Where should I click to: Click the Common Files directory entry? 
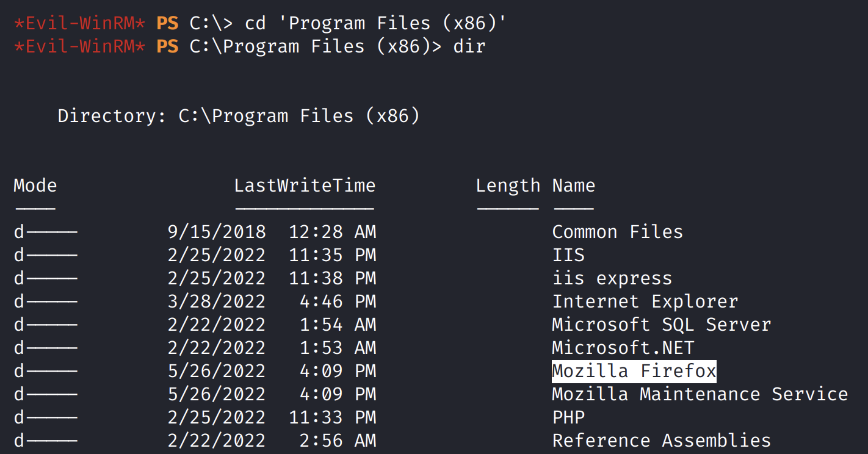click(617, 232)
